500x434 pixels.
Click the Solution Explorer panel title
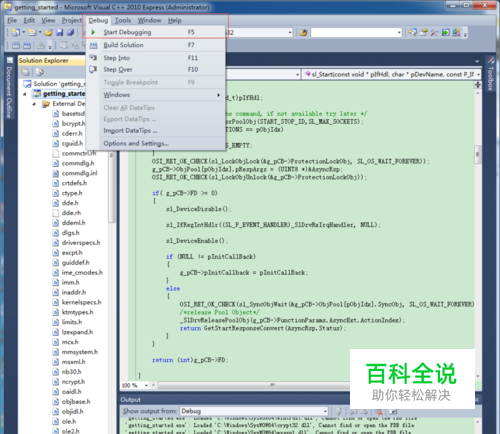coord(44,60)
